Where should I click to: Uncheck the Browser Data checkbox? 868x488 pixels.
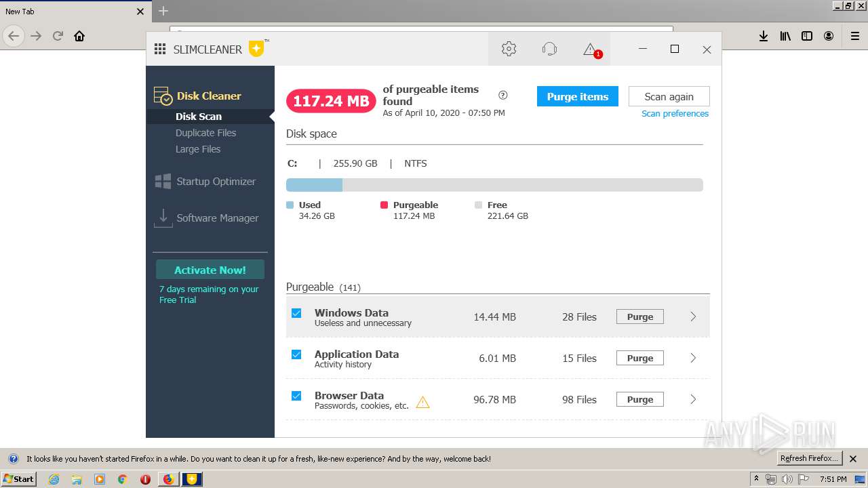tap(296, 396)
